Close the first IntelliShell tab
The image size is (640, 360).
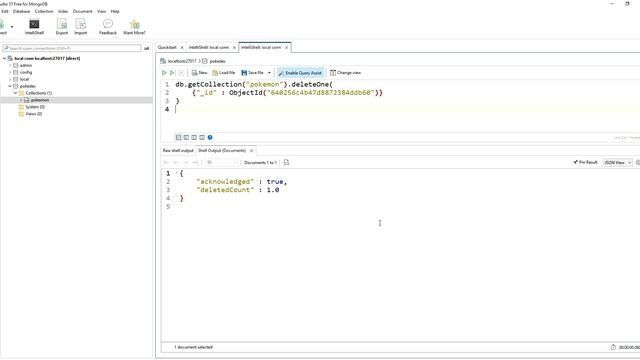pyautogui.click(x=234, y=48)
